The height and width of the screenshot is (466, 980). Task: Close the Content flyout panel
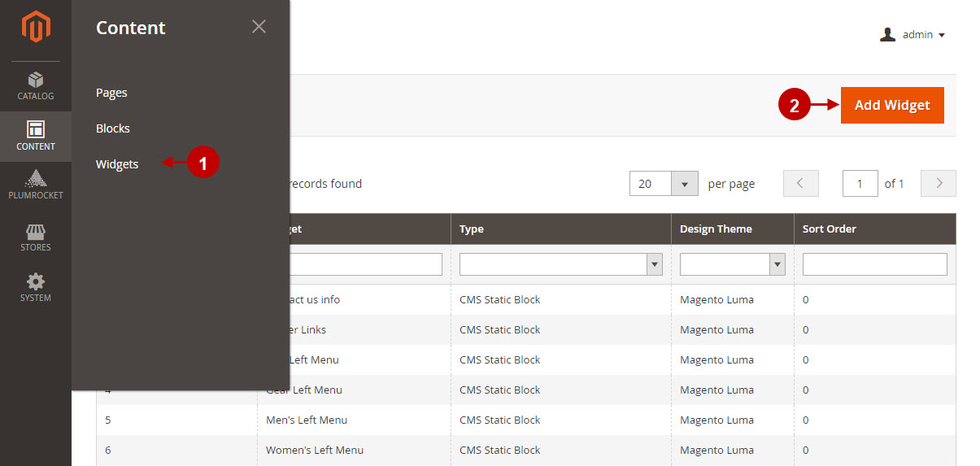(259, 27)
